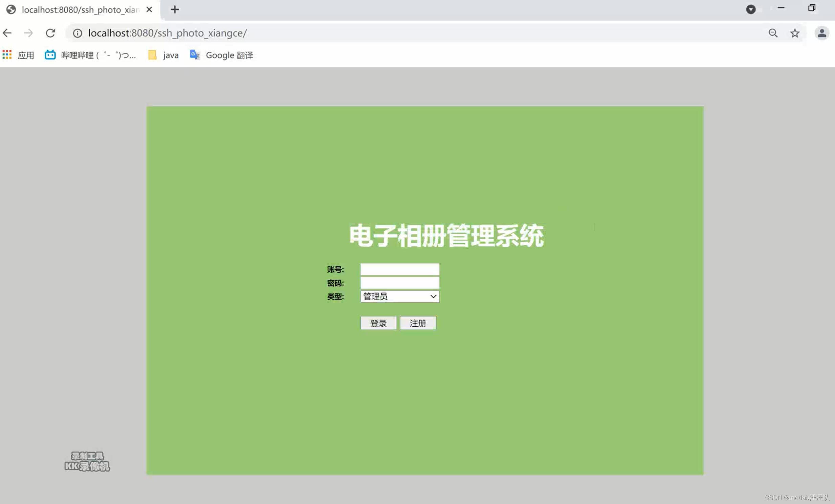Viewport: 835px width, 504px height.
Task: Expand the circular arrow dropdown near window controls
Action: coord(751,9)
